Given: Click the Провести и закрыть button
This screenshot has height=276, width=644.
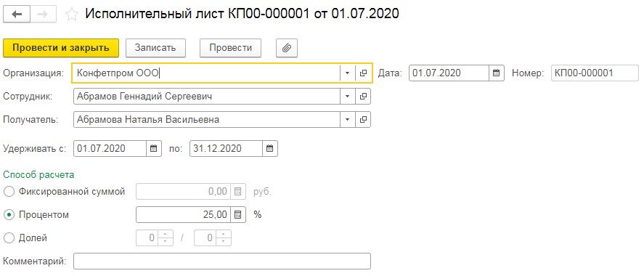Looking at the screenshot, I should (61, 48).
